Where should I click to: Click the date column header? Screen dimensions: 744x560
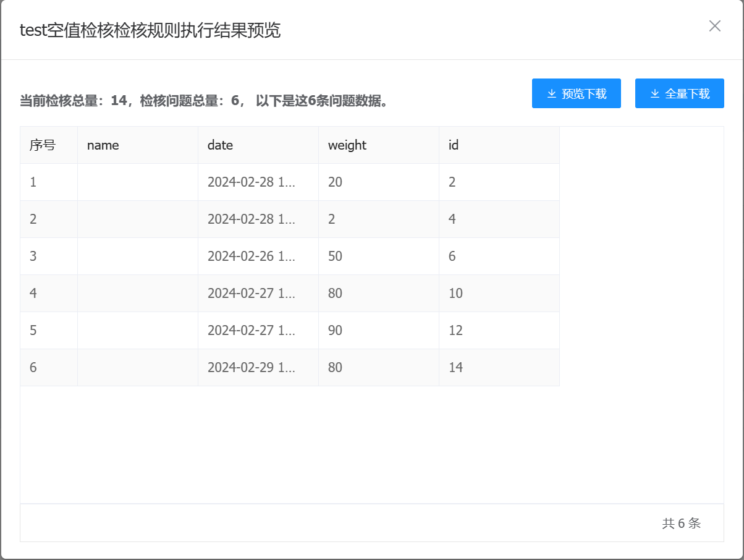220,145
